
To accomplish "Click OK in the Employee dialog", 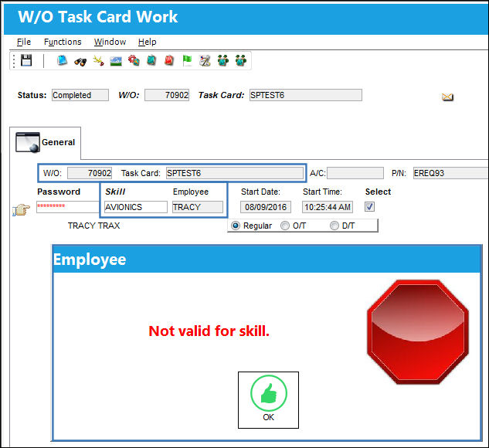I will point(268,400).
